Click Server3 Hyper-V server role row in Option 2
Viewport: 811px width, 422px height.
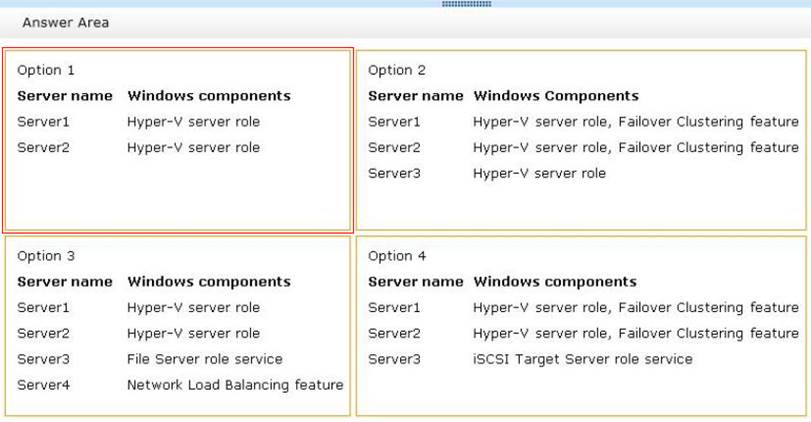(539, 173)
